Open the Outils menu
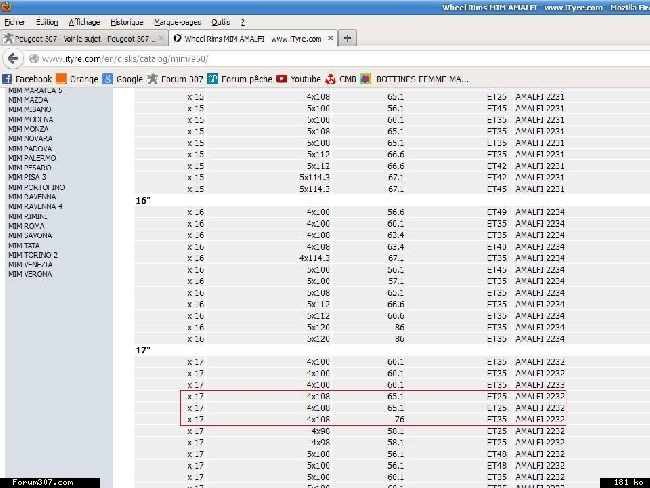Screen dimensions: 650x488 221,22
